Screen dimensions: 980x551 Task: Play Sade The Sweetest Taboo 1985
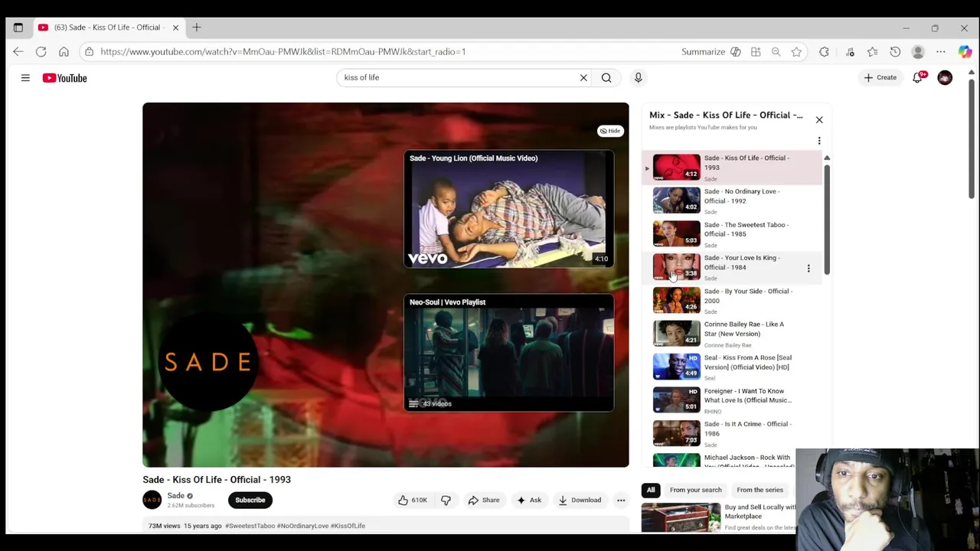[x=731, y=234]
